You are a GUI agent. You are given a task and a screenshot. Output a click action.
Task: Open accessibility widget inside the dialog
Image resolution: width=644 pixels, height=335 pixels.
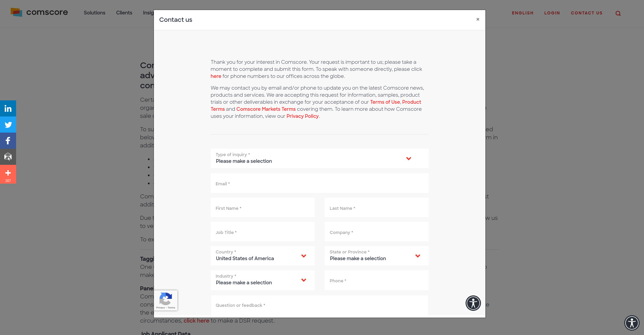[x=473, y=303]
